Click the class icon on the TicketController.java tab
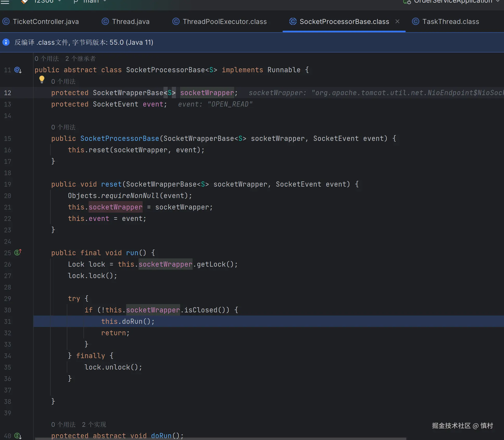 pyautogui.click(x=6, y=22)
